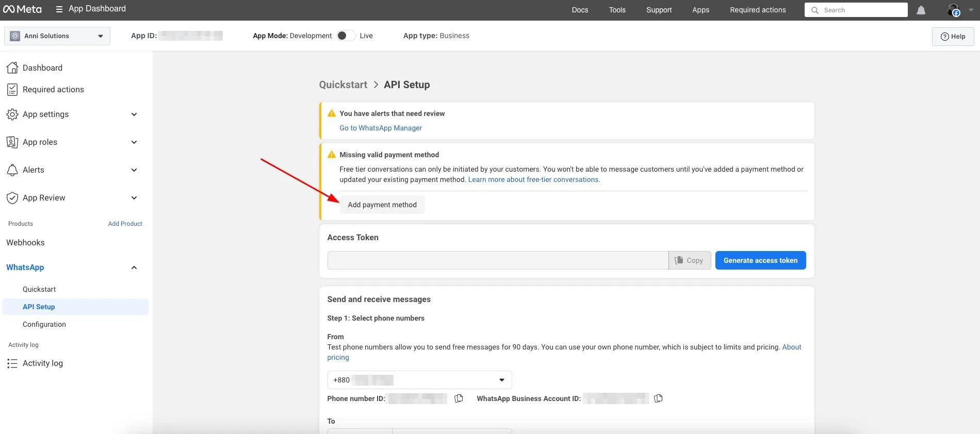Click the App roles badge icon
Image resolution: width=980 pixels, height=434 pixels.
pos(12,142)
